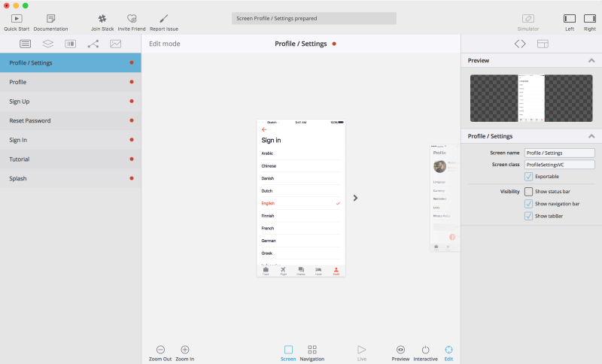Edit the Screen name field
This screenshot has height=364, width=602.
(x=559, y=153)
